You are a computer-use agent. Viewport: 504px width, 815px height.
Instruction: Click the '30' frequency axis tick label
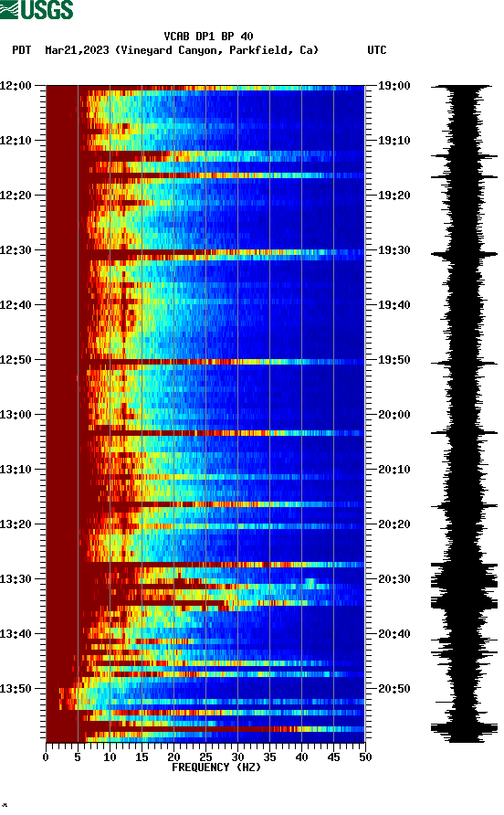237,757
